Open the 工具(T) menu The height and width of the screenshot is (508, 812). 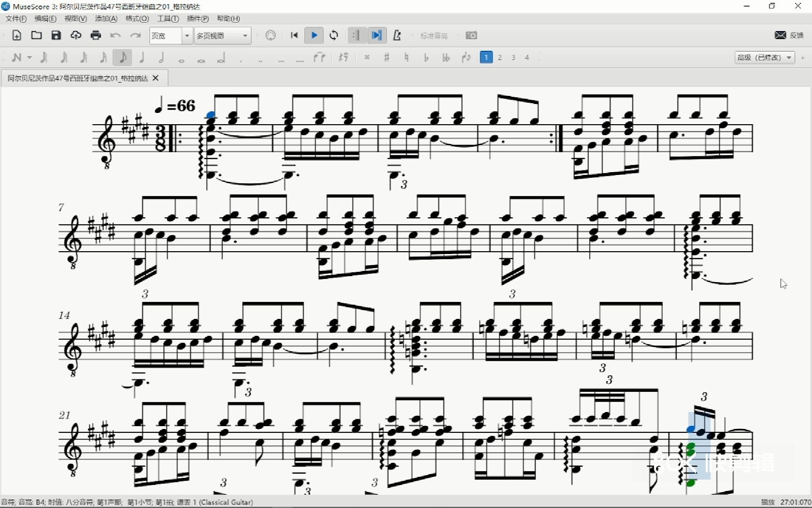[x=168, y=18]
